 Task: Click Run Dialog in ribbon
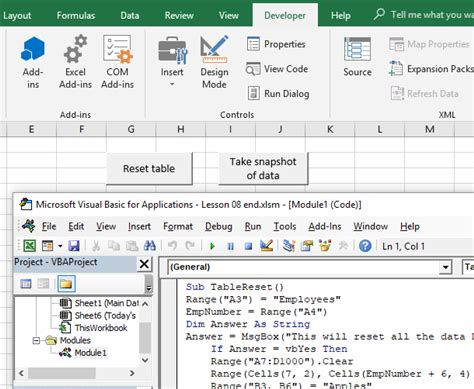[x=278, y=94]
